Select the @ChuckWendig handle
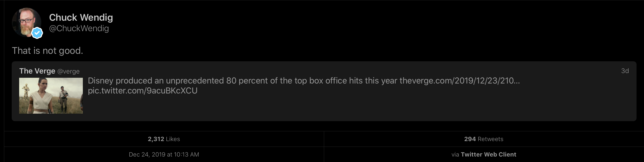644x162 pixels. (79, 28)
